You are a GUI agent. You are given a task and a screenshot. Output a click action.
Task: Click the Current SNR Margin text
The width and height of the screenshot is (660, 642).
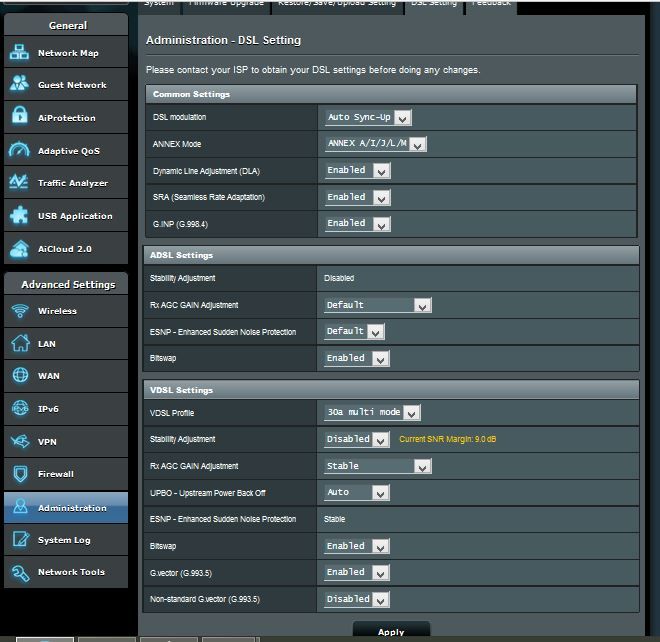point(447,439)
